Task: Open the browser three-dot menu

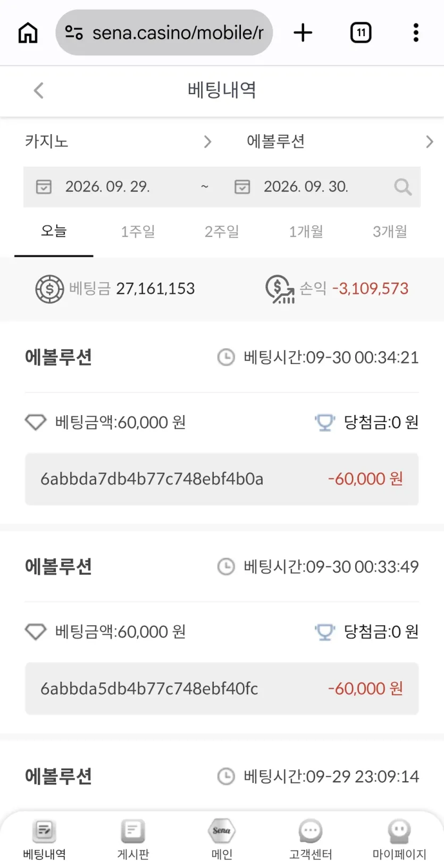Action: (x=416, y=33)
